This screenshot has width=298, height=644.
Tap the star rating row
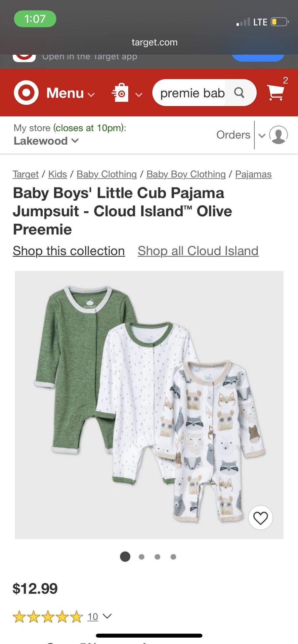[48, 616]
